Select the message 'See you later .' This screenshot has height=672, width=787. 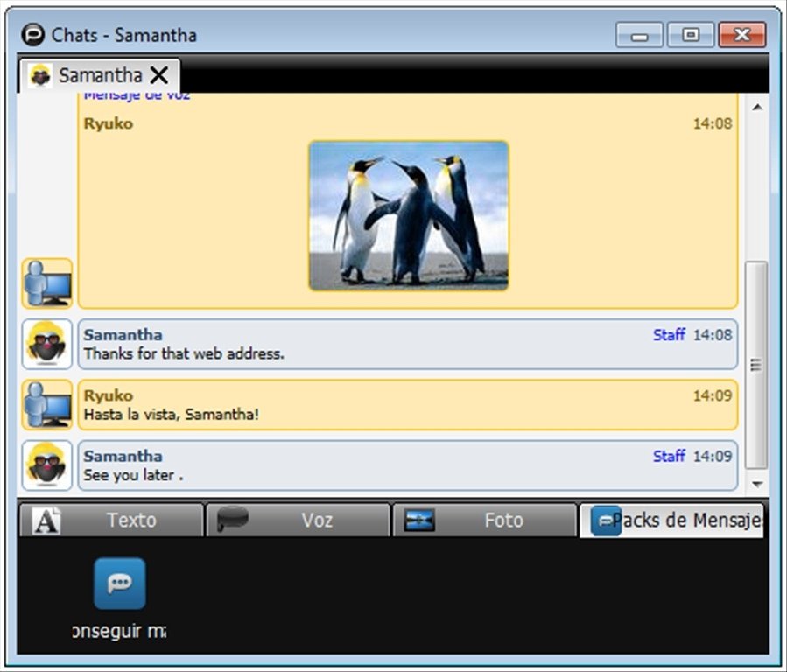[134, 475]
